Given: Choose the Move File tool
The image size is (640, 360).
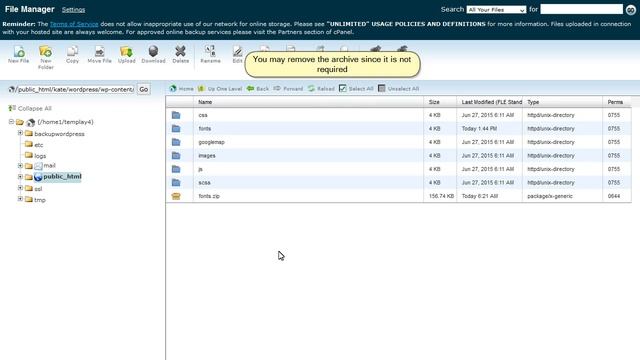Looking at the screenshot, I should click(99, 54).
